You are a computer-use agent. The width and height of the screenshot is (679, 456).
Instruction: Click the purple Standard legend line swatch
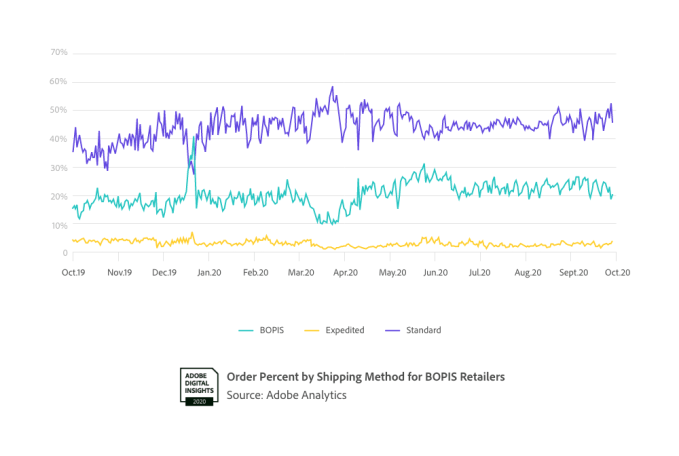click(393, 329)
